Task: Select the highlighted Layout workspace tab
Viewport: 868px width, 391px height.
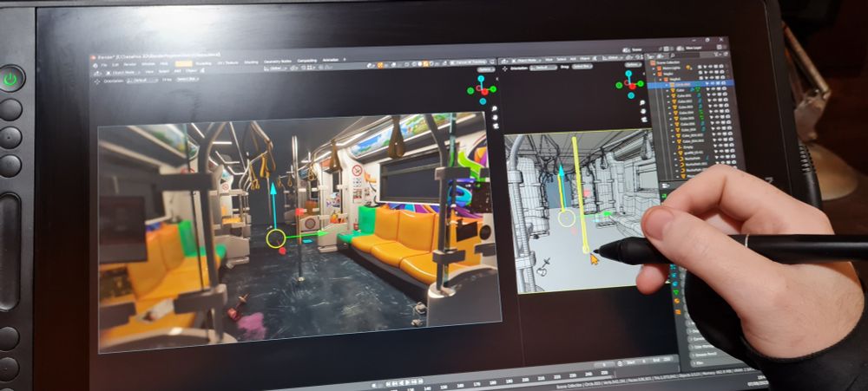Action: tap(184, 63)
